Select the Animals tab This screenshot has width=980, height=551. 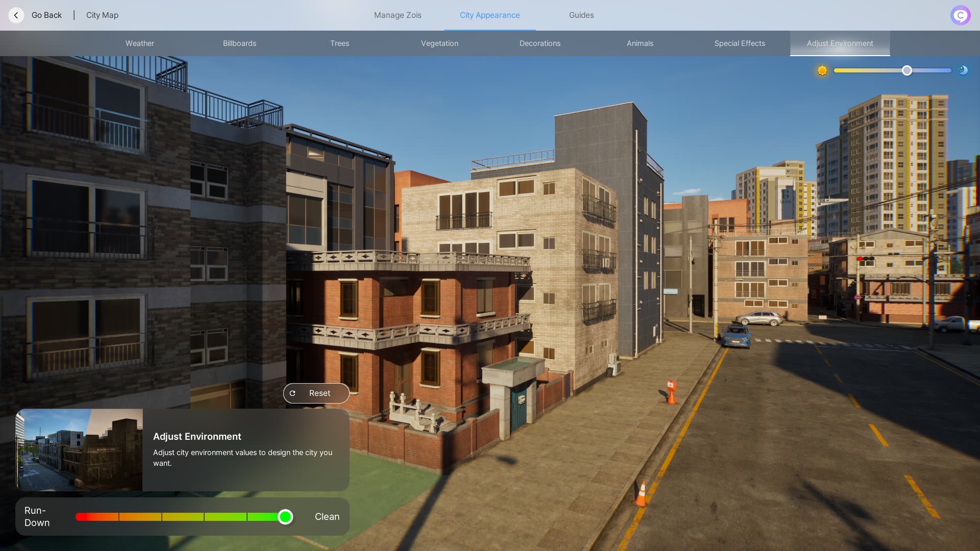point(640,43)
